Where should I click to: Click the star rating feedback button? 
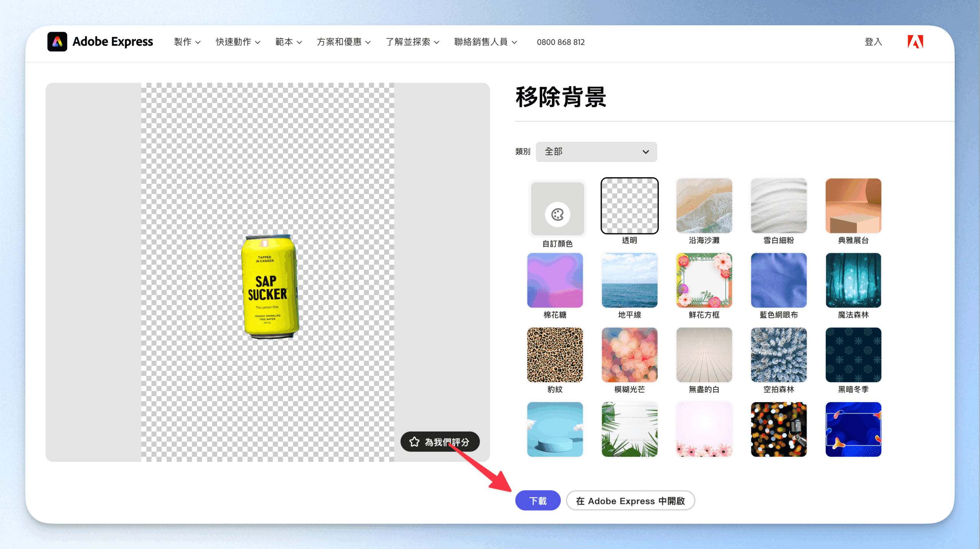tap(440, 442)
